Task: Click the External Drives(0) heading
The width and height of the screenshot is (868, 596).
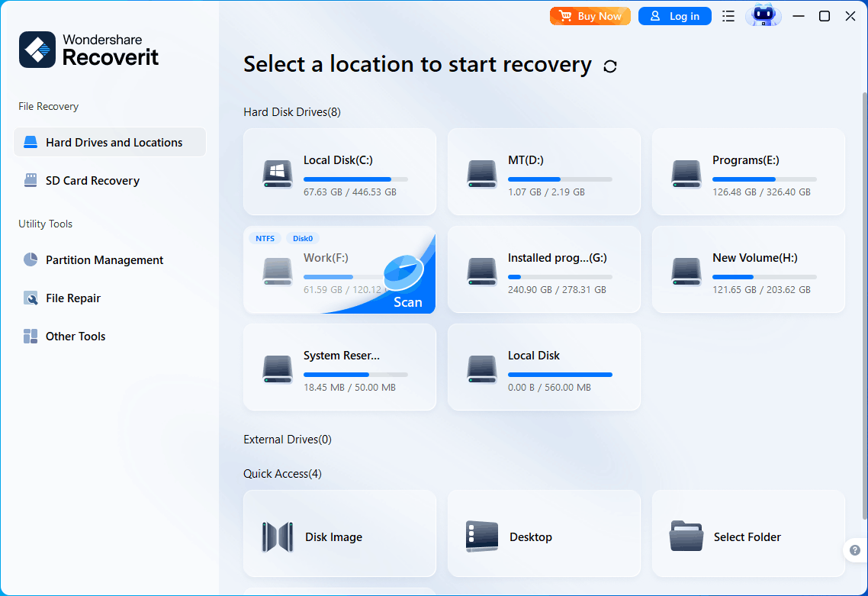Action: [x=288, y=440]
